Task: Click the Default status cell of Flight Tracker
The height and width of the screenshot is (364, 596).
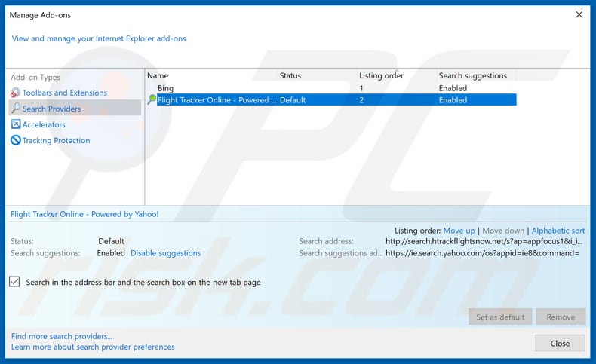Action: [x=293, y=100]
